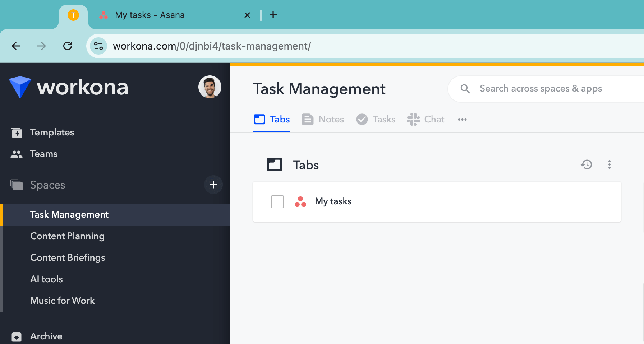The image size is (644, 344).
Task: Open site info icon in address bar
Action: click(x=98, y=46)
